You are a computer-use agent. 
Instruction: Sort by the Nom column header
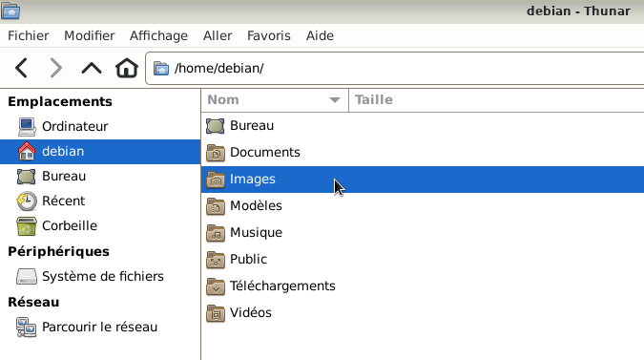point(275,100)
